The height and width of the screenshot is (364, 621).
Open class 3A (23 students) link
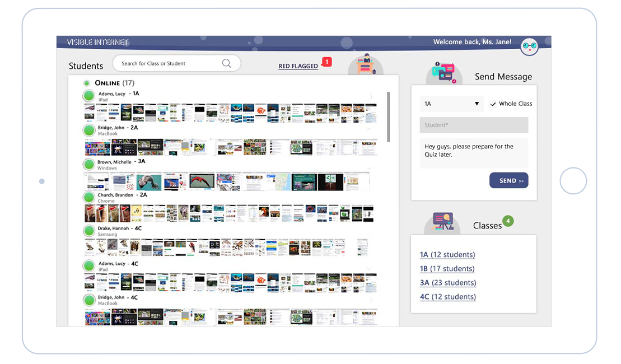(x=448, y=283)
